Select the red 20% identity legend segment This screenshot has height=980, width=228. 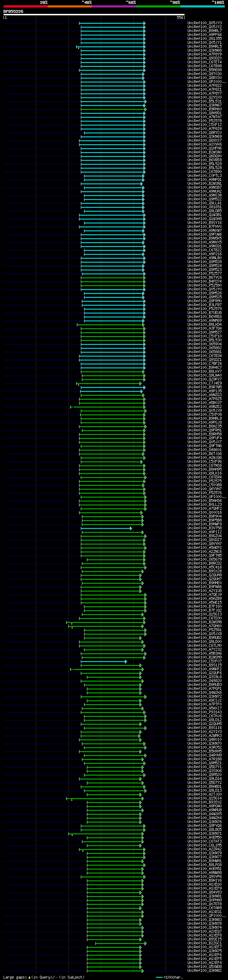(26, 6)
